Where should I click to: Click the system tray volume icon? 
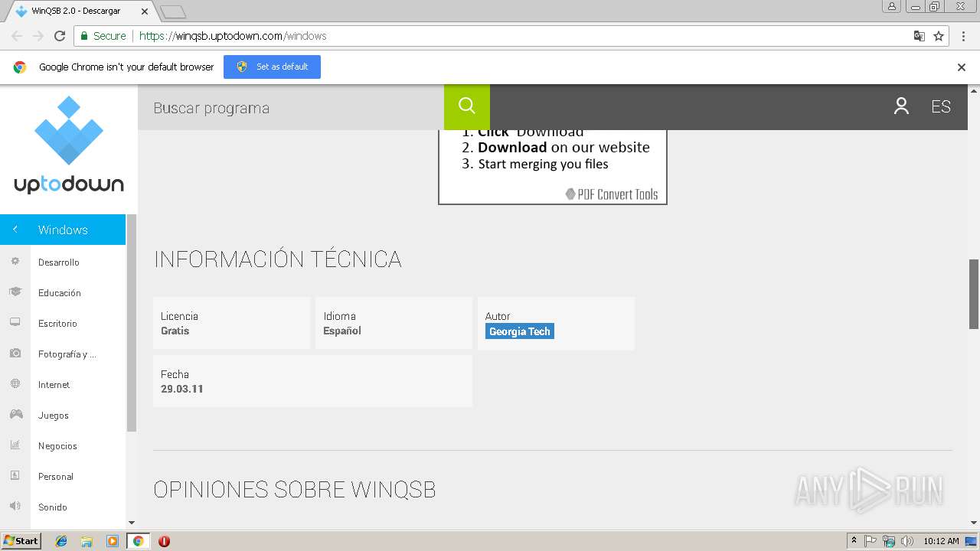907,541
